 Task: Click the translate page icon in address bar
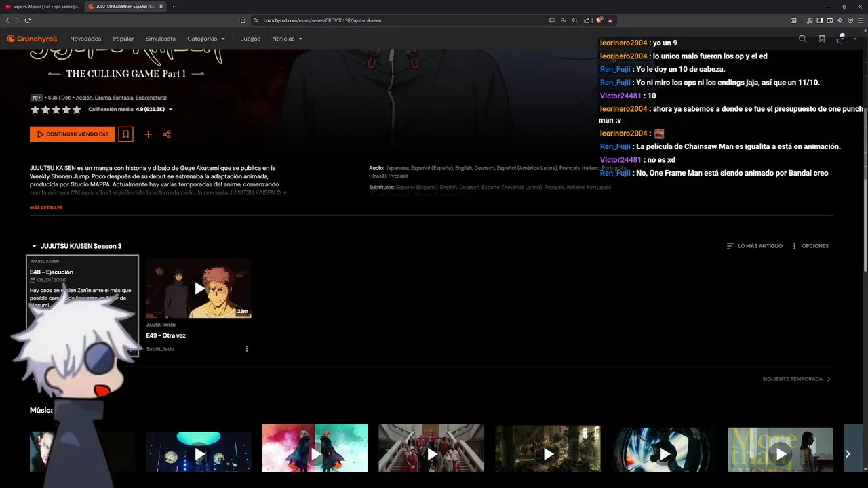[564, 20]
